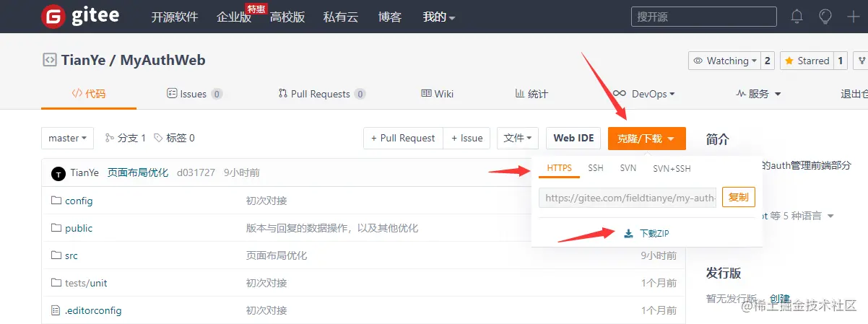Open the notification bell icon

coord(797,16)
